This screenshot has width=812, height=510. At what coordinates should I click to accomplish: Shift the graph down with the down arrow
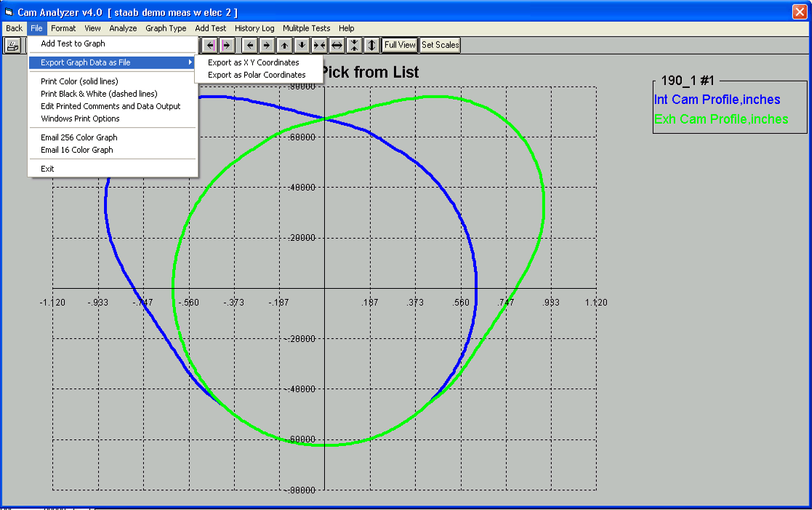click(x=302, y=45)
